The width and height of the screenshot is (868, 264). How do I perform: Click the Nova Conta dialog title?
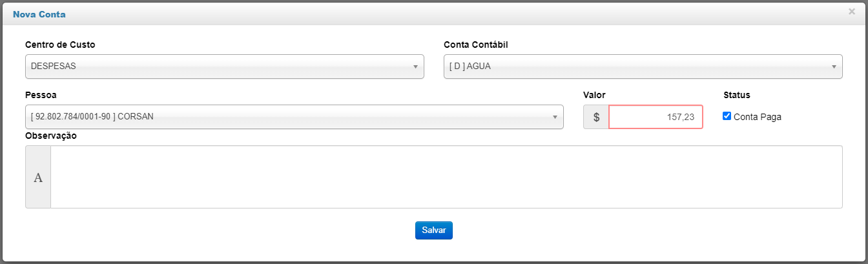click(x=39, y=14)
